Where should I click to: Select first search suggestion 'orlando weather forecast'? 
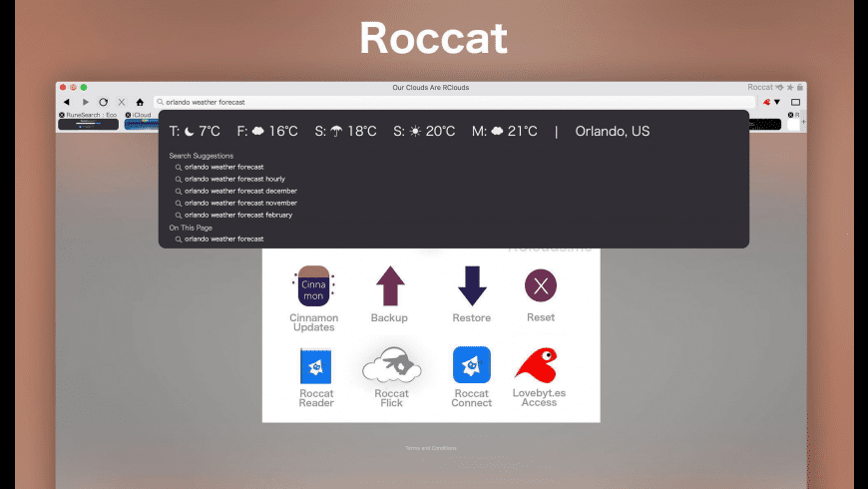224,167
